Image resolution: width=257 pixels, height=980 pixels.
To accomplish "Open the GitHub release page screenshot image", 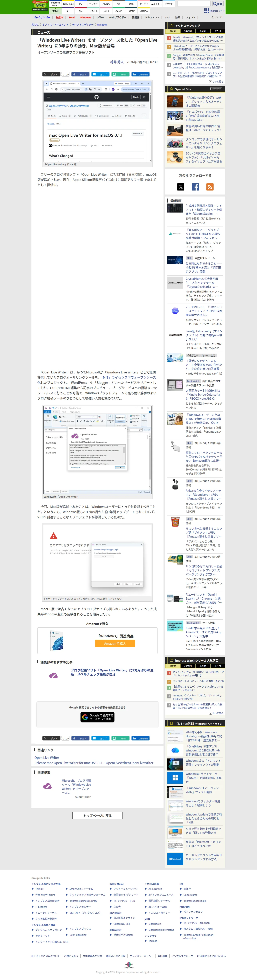I will tap(97, 121).
